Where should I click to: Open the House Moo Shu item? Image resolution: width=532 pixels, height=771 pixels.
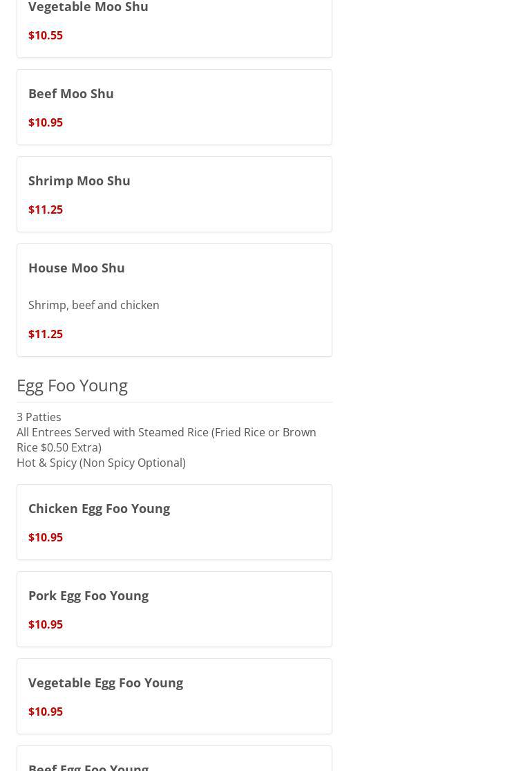pos(77,268)
